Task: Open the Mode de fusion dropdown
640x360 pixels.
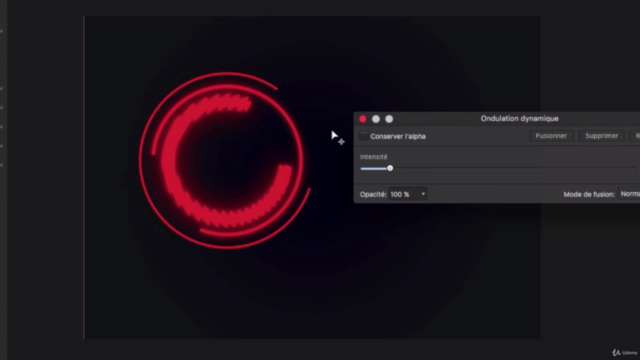Action: pyautogui.click(x=629, y=194)
